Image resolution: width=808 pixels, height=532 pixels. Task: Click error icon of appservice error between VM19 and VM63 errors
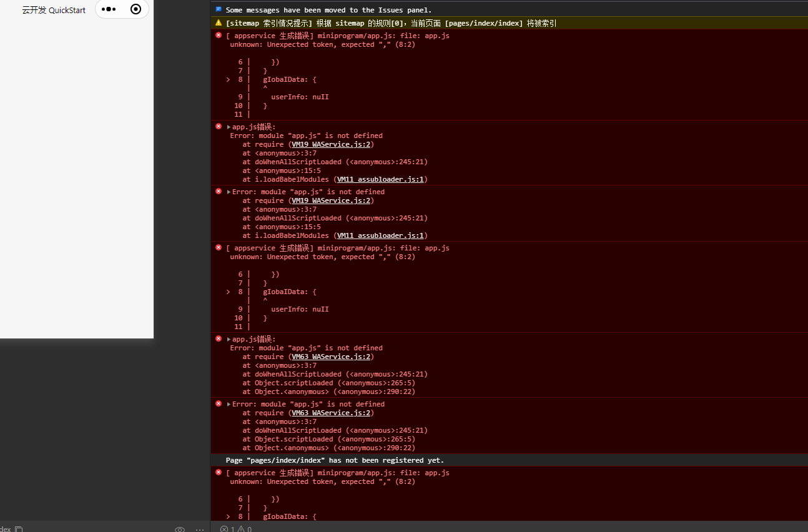(x=219, y=247)
